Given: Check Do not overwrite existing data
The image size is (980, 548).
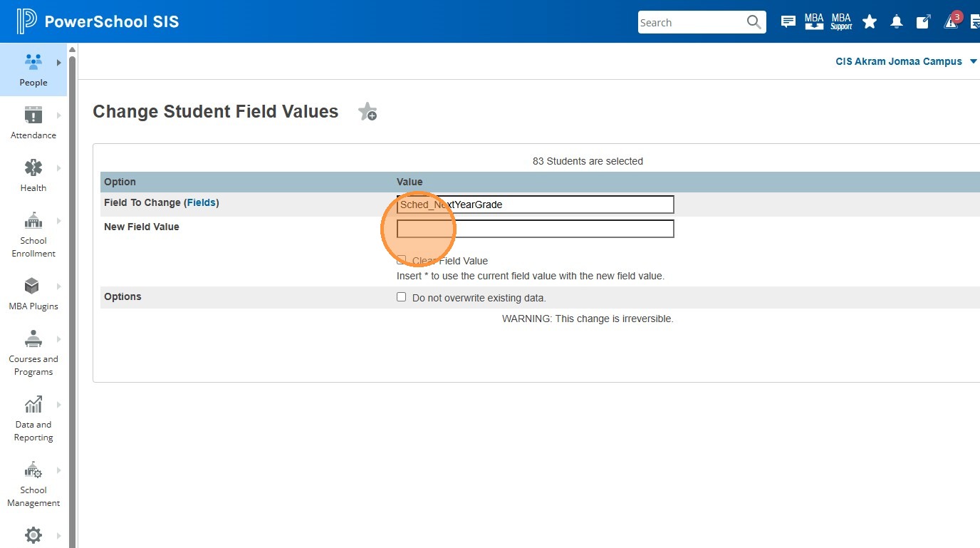Looking at the screenshot, I should [402, 297].
